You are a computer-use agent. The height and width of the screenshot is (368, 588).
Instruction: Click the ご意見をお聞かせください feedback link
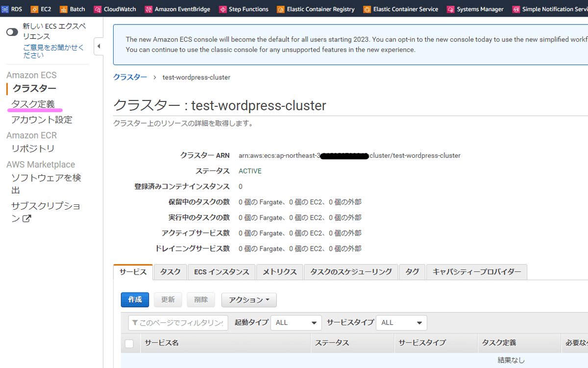(x=53, y=51)
